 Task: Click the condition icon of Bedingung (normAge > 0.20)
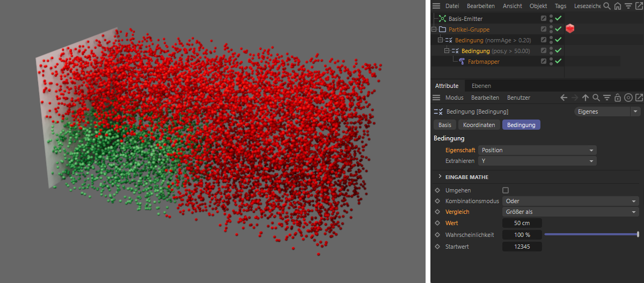click(x=449, y=40)
